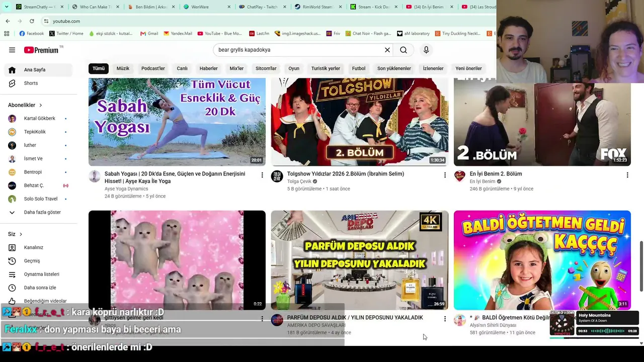Go back using the browser back arrow
The height and width of the screenshot is (362, 644).
[8, 21]
